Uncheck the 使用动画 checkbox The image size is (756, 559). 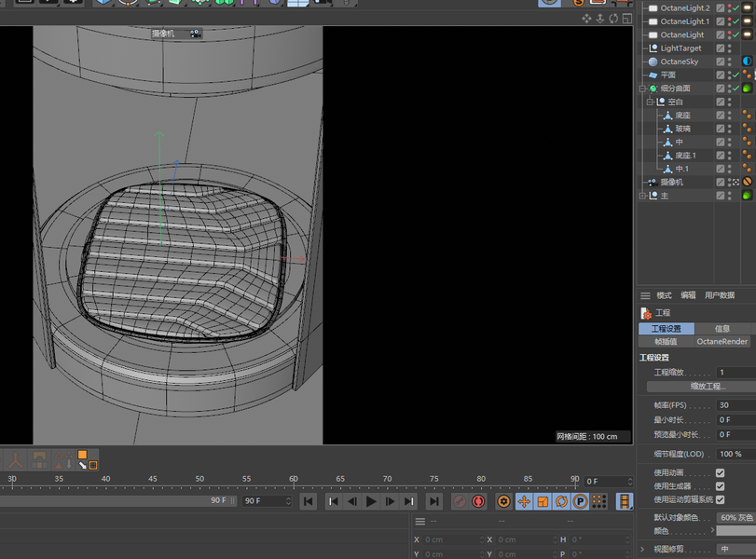click(720, 473)
